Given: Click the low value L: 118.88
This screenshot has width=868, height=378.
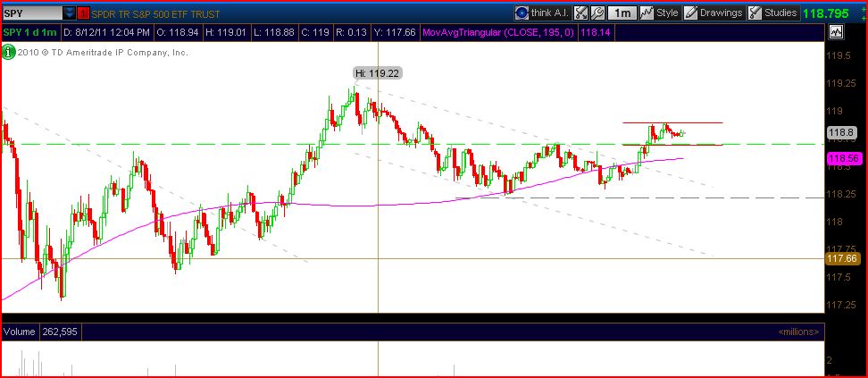Looking at the screenshot, I should (x=273, y=33).
